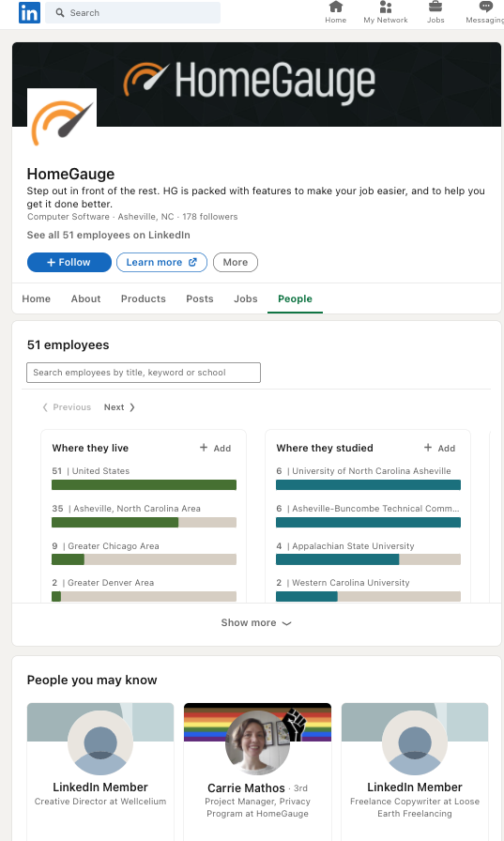504x841 pixels.
Task: Click the 'People you may know' heading
Action: coord(92,680)
